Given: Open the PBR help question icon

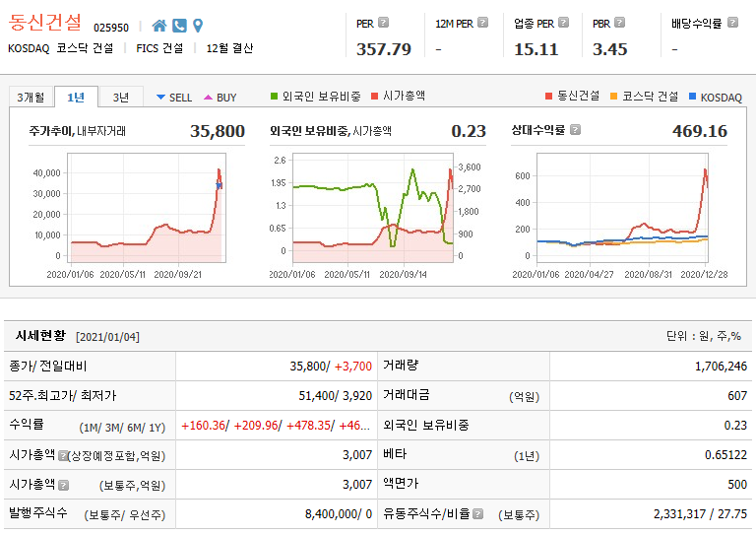Looking at the screenshot, I should click(x=620, y=23).
